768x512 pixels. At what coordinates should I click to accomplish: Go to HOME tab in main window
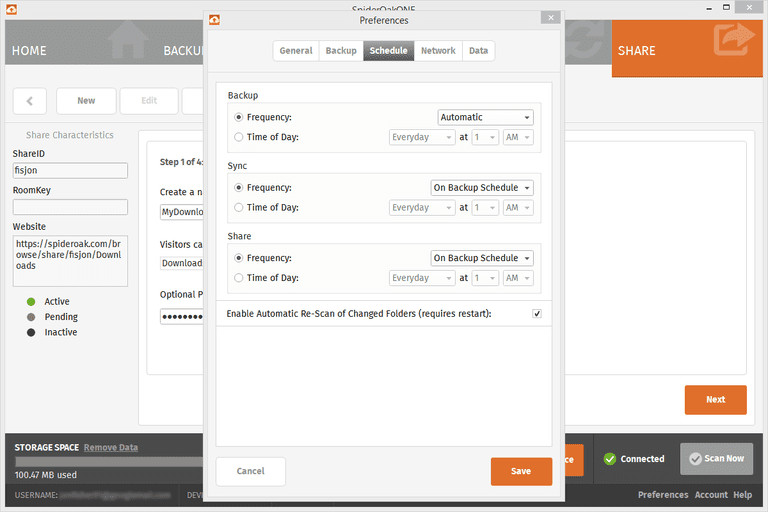coord(78,43)
